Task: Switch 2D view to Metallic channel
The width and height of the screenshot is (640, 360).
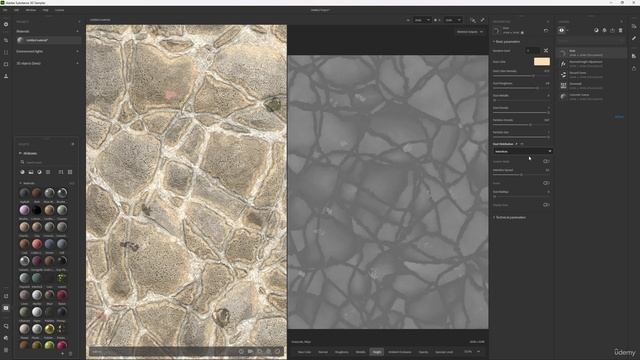Action: pos(360,352)
